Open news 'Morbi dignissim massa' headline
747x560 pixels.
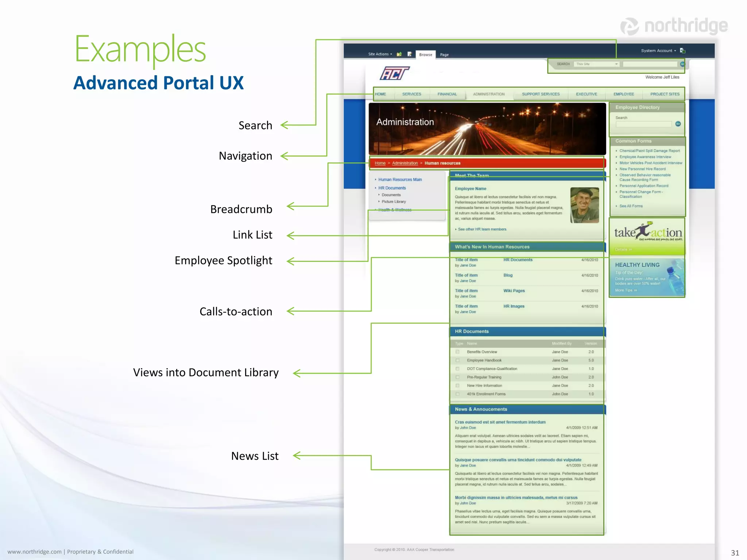[516, 497]
